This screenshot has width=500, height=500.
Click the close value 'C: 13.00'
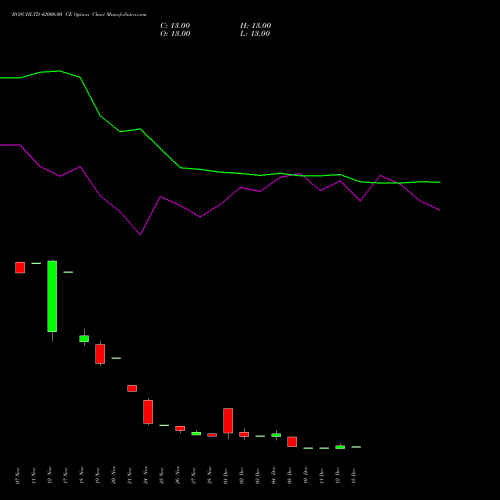pos(175,26)
